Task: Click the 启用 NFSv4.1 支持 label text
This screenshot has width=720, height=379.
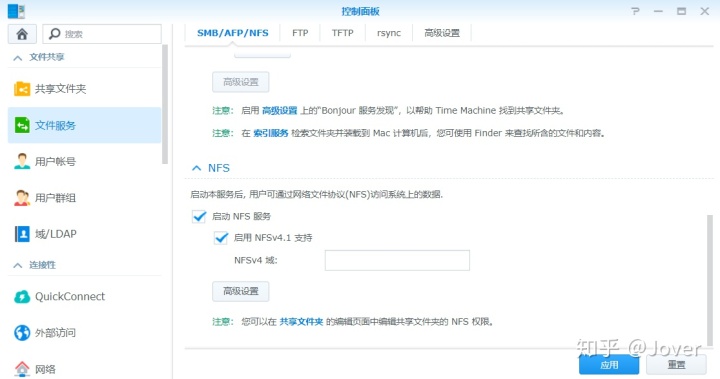Action: pos(273,238)
